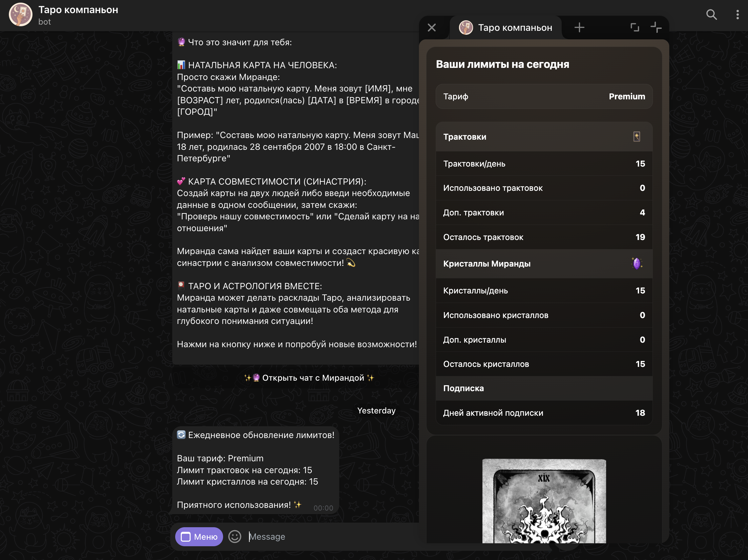Click the Подписка section header
Screen dimensions: 748x560
click(x=463, y=388)
